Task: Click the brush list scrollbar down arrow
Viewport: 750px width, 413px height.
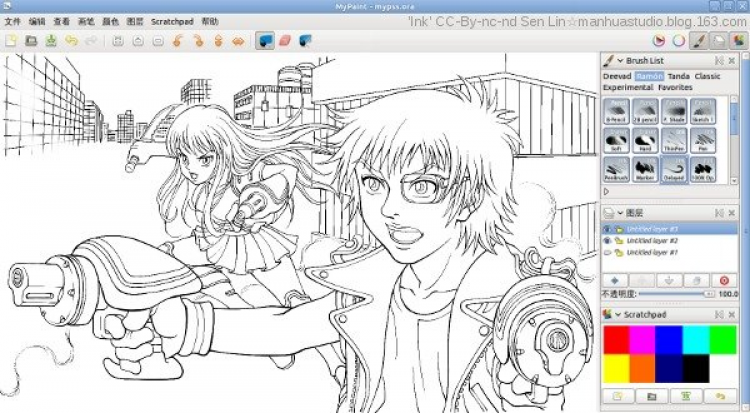Action: click(734, 180)
